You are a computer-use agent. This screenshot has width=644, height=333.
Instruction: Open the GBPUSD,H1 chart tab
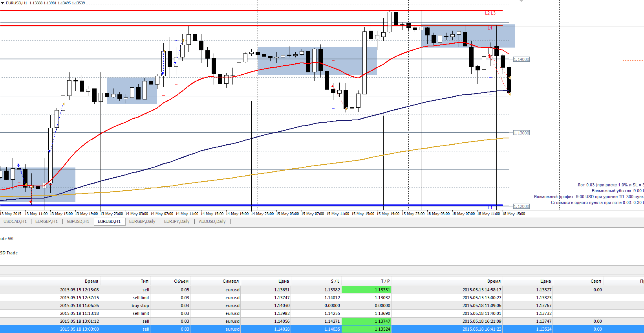(78, 221)
